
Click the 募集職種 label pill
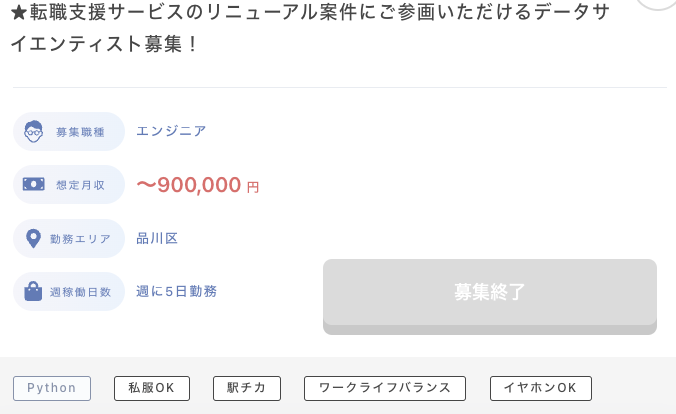click(x=69, y=132)
